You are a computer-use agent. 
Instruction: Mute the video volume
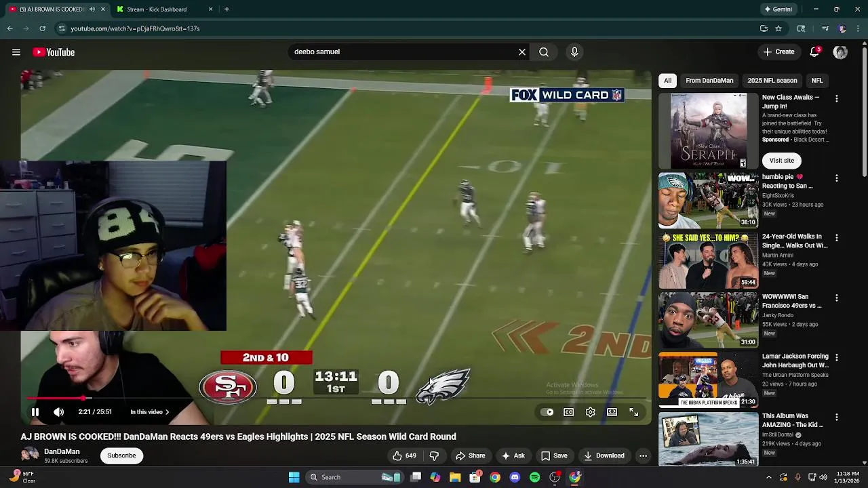pyautogui.click(x=59, y=411)
